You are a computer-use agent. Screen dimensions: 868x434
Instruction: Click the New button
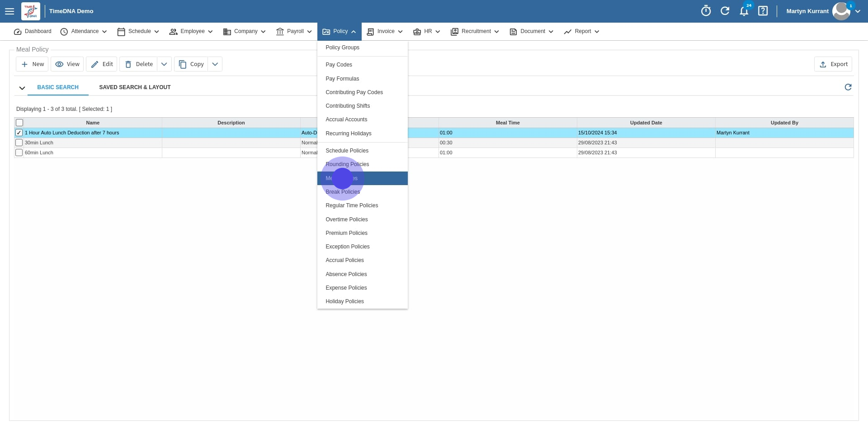[32, 64]
